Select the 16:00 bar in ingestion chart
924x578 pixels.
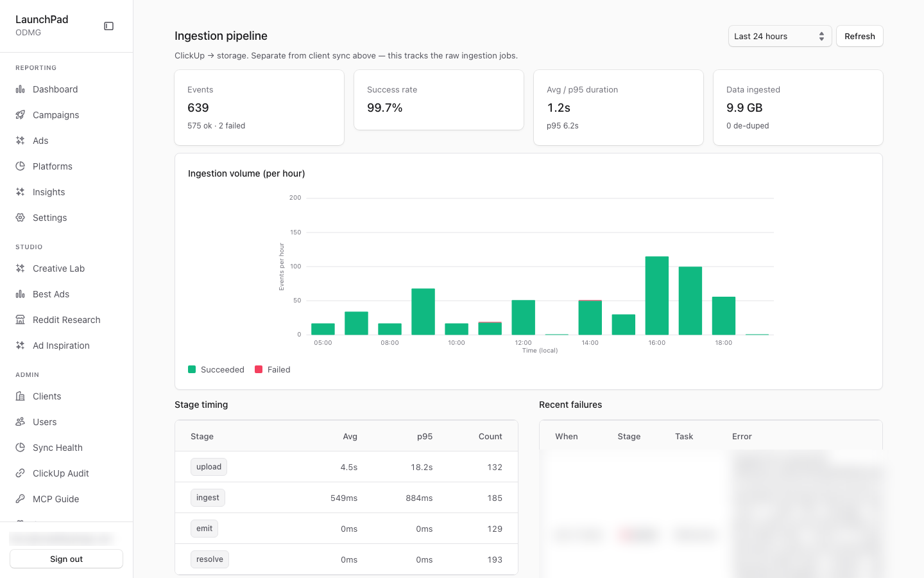pos(656,295)
